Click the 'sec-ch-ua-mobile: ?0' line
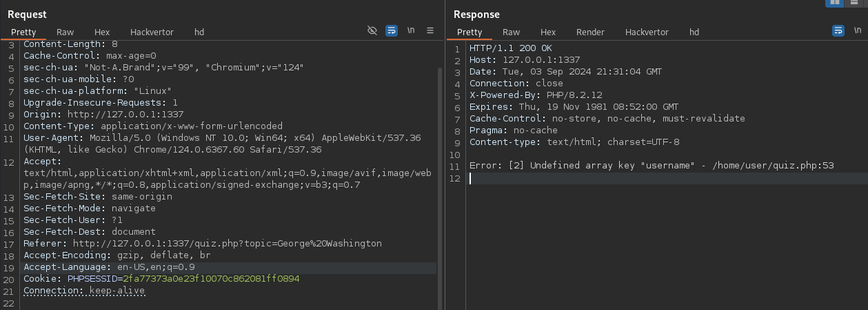This screenshot has width=868, height=310. 79,79
